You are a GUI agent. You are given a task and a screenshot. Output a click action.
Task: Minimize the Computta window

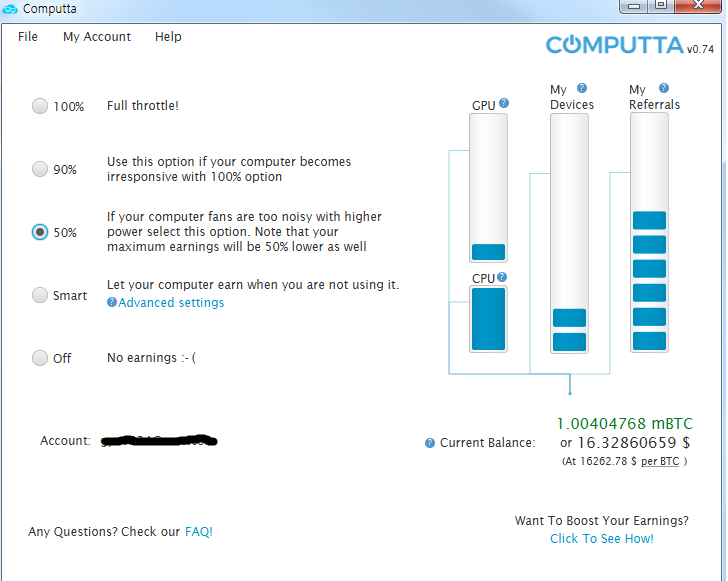pyautogui.click(x=633, y=6)
